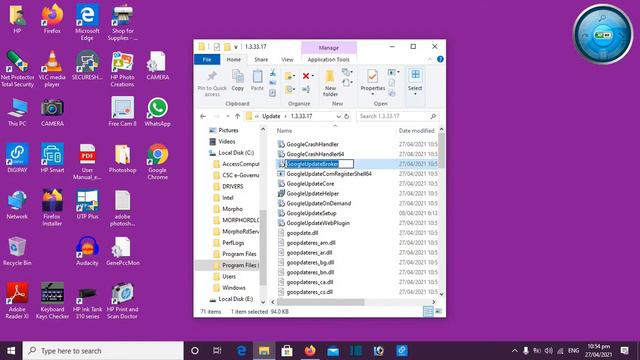The width and height of the screenshot is (640, 360).
Task: Open Adobe Reader XI shortcut
Action: 17,300
